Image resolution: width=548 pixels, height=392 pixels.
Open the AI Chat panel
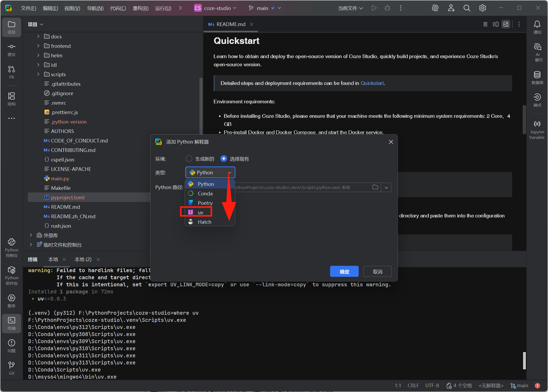(x=537, y=52)
